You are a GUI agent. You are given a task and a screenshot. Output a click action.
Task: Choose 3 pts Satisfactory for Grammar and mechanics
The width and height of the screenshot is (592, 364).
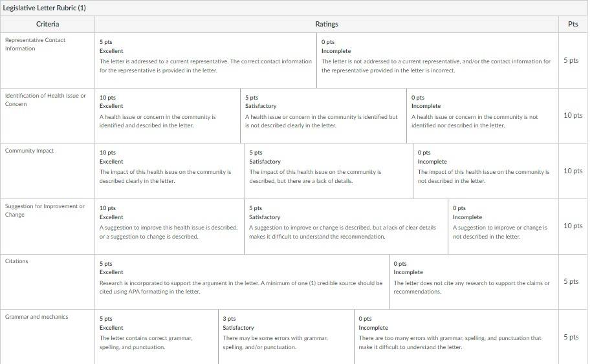[286, 336]
